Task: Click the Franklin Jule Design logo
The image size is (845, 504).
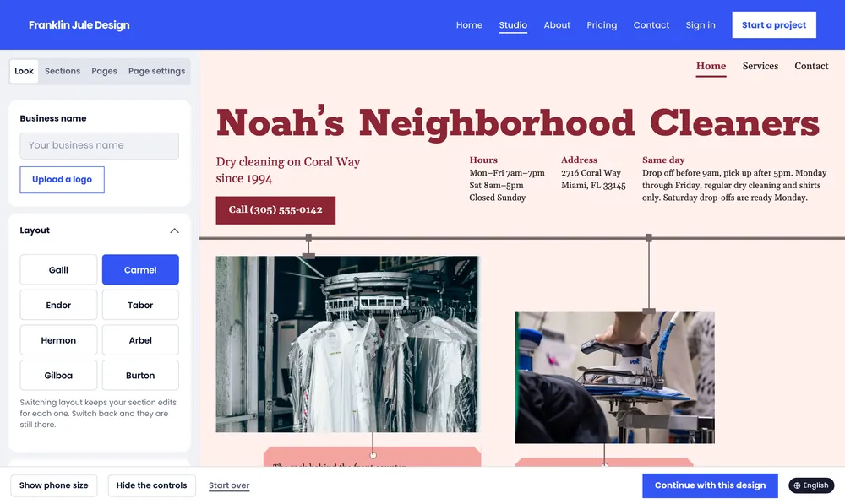Action: coord(79,25)
